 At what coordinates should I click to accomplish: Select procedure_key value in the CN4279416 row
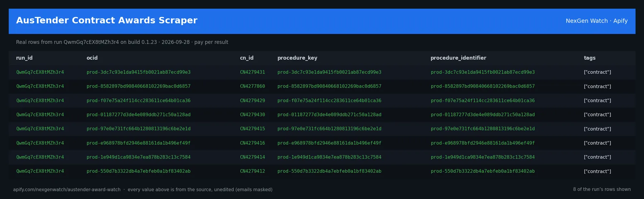(x=330, y=143)
